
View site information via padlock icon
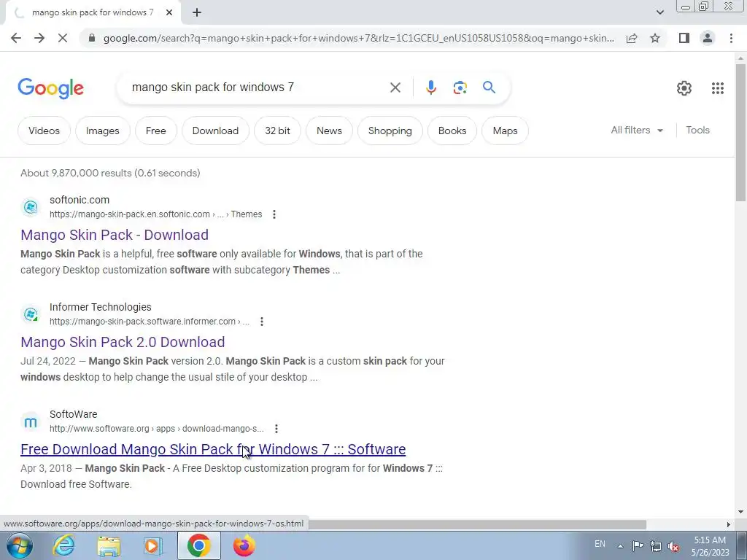(x=92, y=38)
